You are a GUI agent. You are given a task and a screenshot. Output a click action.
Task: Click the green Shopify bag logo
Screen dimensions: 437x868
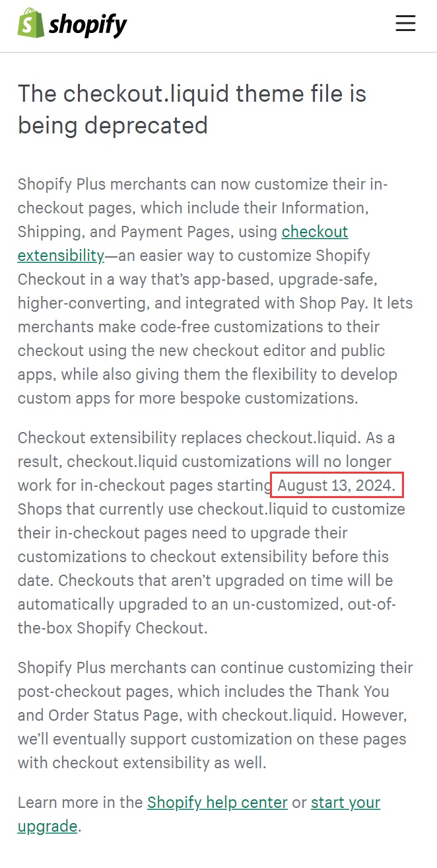click(30, 23)
